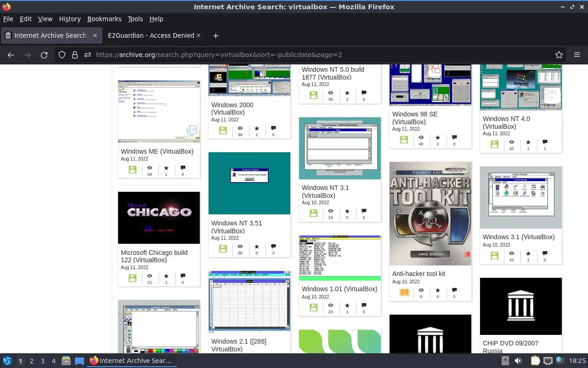Open Windows 1.01 (VirtualBox) title link
588x368 pixels.
coord(339,289)
